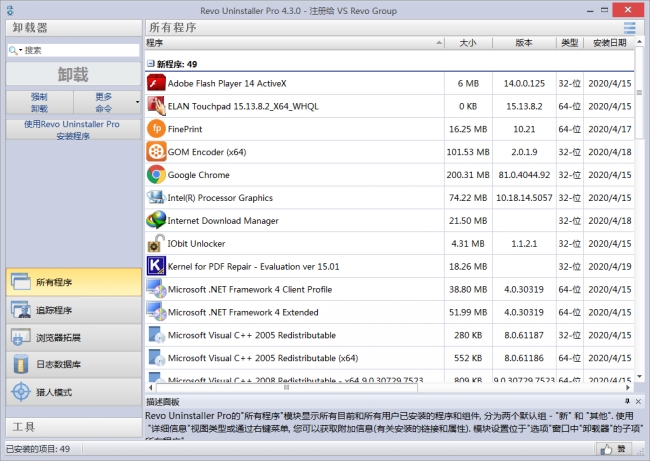Image resolution: width=650 pixels, height=461 pixels.
Task: Sort by 类型 column header
Action: (x=570, y=43)
